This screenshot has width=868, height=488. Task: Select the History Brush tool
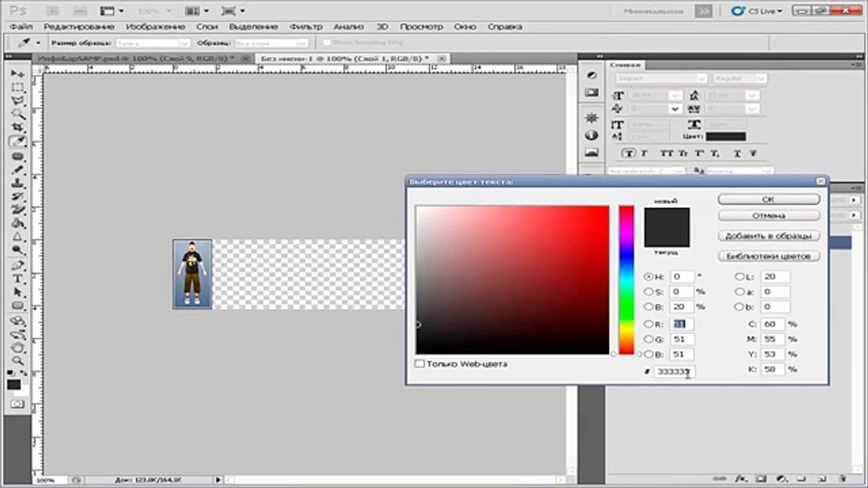(18, 197)
